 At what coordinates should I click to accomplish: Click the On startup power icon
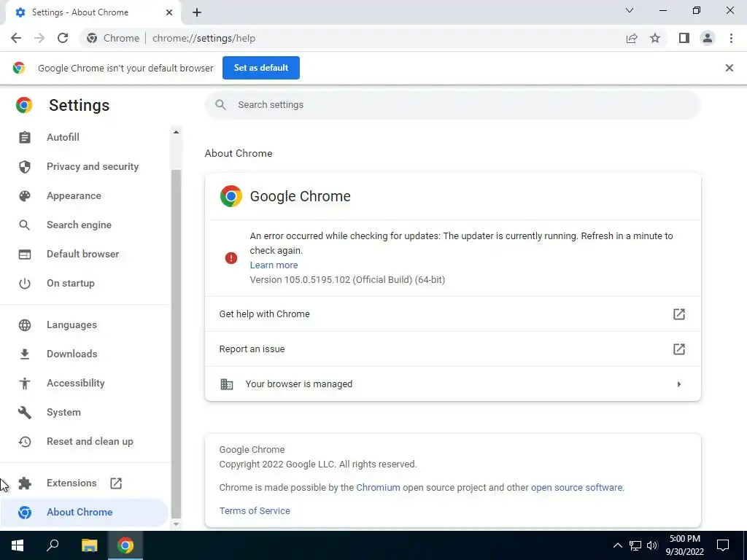click(x=25, y=283)
